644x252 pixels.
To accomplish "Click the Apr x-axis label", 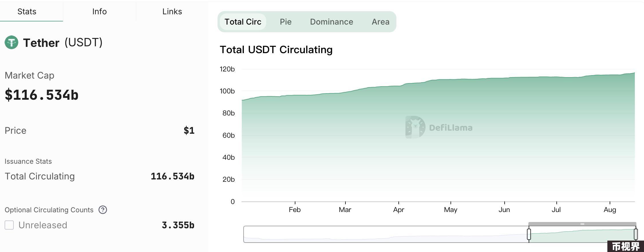I will click(x=399, y=210).
